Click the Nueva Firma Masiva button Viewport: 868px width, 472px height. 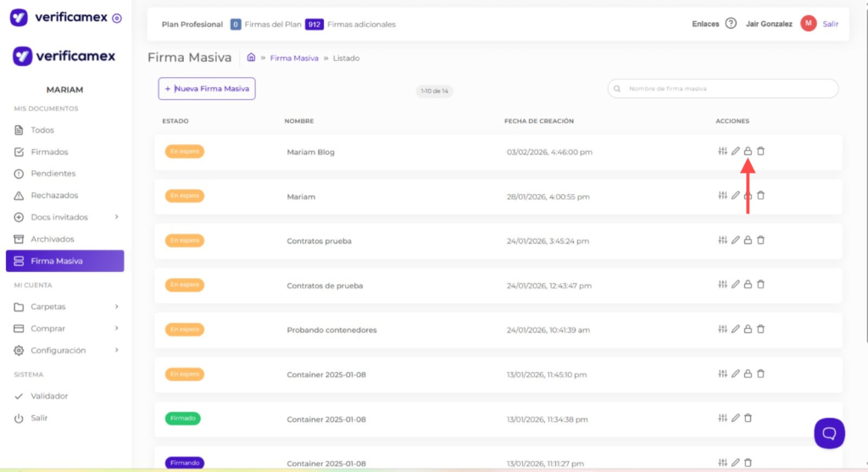(x=207, y=88)
